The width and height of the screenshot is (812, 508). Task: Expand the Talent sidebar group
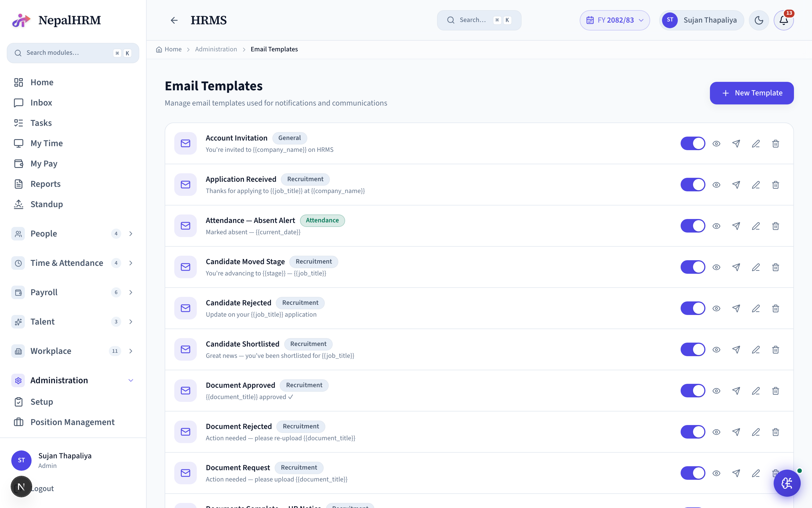pos(73,321)
